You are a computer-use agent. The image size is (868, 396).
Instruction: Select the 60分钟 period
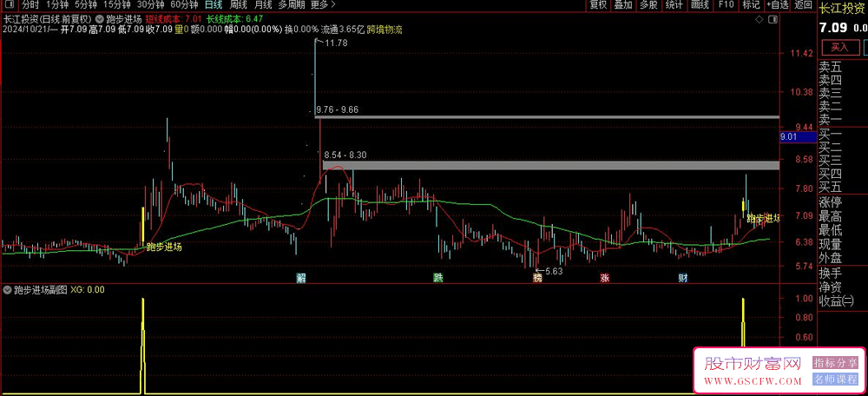pyautogui.click(x=184, y=5)
